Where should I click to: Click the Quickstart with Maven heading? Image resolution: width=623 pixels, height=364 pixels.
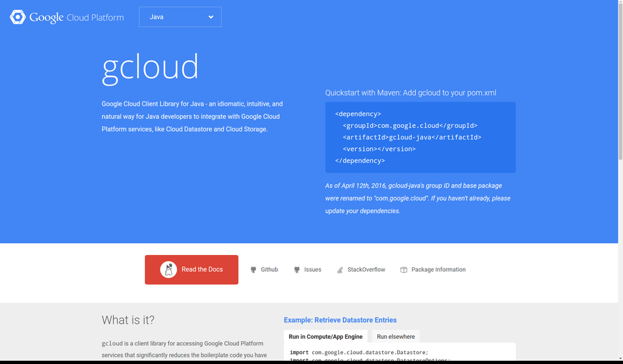click(411, 93)
